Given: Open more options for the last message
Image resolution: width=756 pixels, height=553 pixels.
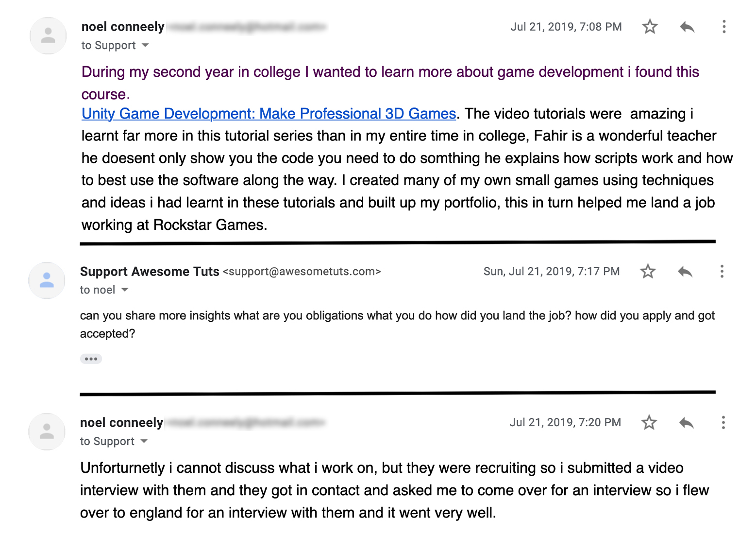Looking at the screenshot, I should (722, 422).
